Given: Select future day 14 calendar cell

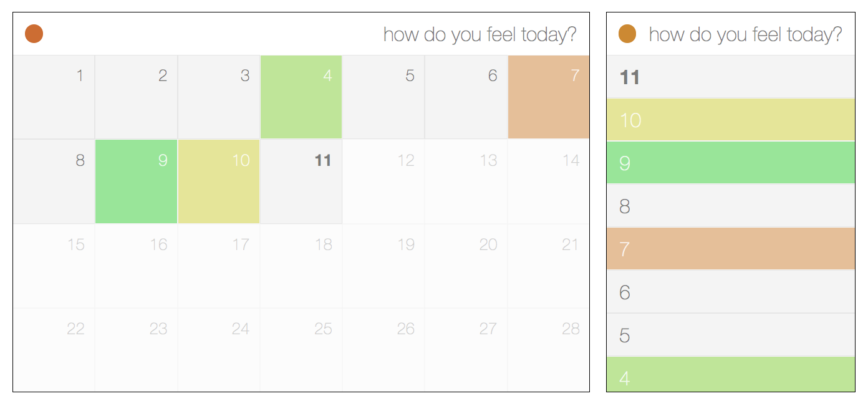Looking at the screenshot, I should pyautogui.click(x=549, y=181).
